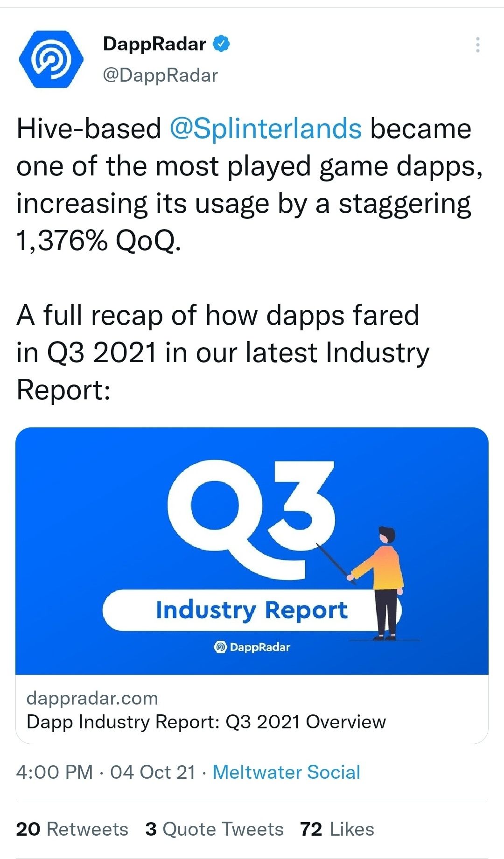Open the dappradar.com link domain
This screenshot has width=504, height=859.
tap(92, 698)
